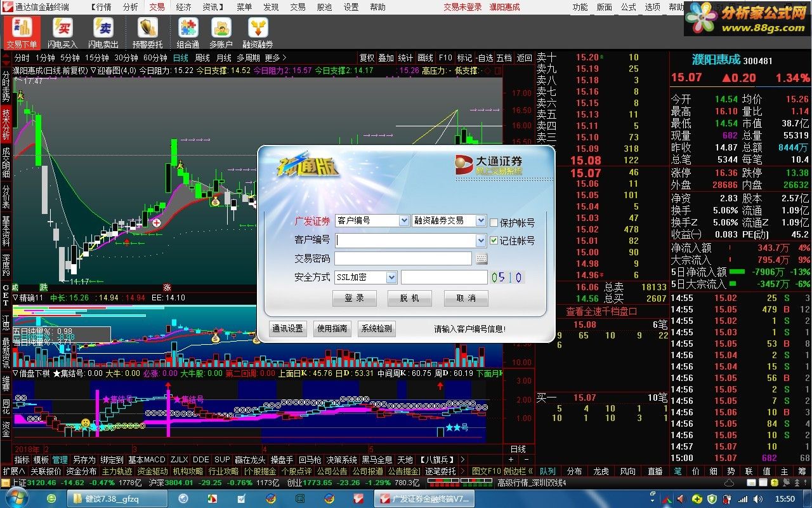812x508 pixels.
Task: Select the 基本MACD indicator tab
Action: pyautogui.click(x=147, y=459)
